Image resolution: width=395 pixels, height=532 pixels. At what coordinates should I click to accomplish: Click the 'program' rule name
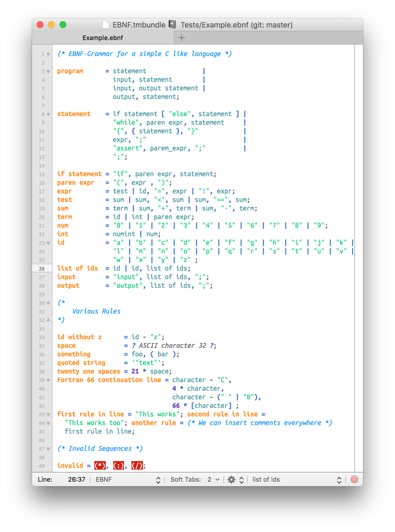(x=70, y=71)
